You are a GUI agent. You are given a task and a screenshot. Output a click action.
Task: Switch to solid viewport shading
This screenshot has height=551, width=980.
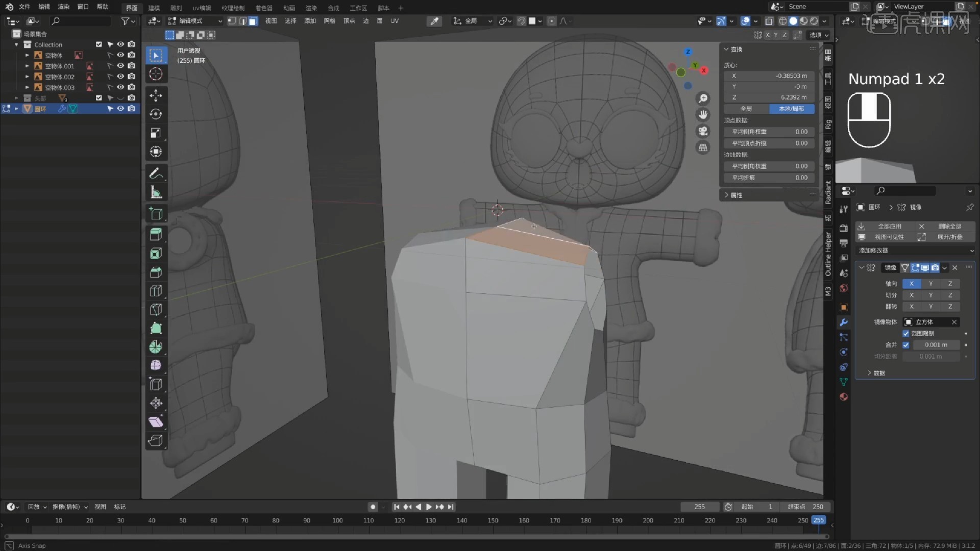tap(793, 21)
